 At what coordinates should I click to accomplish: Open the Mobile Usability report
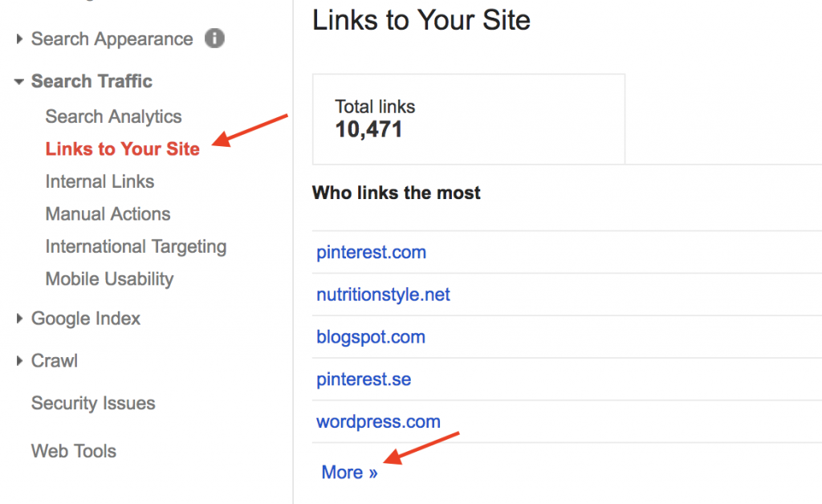pyautogui.click(x=109, y=279)
